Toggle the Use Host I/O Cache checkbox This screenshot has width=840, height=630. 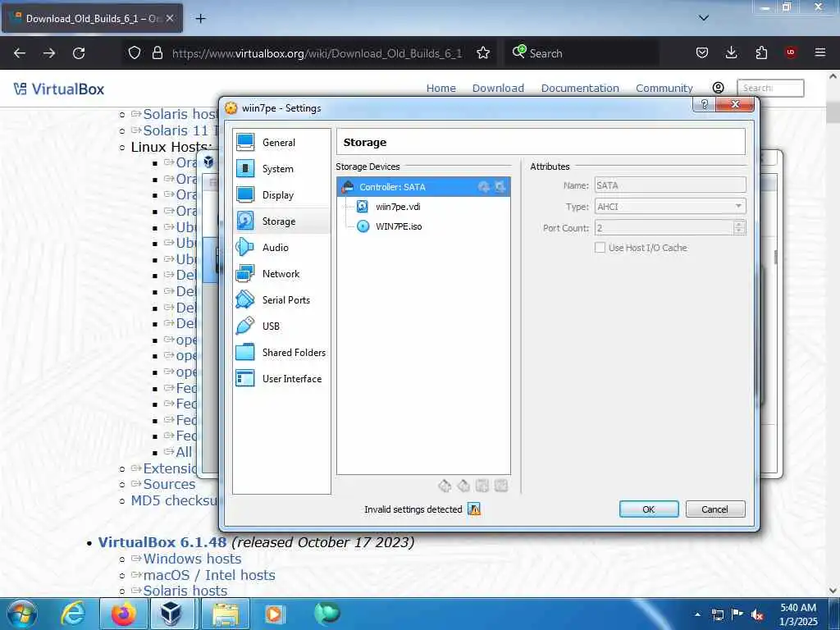600,248
